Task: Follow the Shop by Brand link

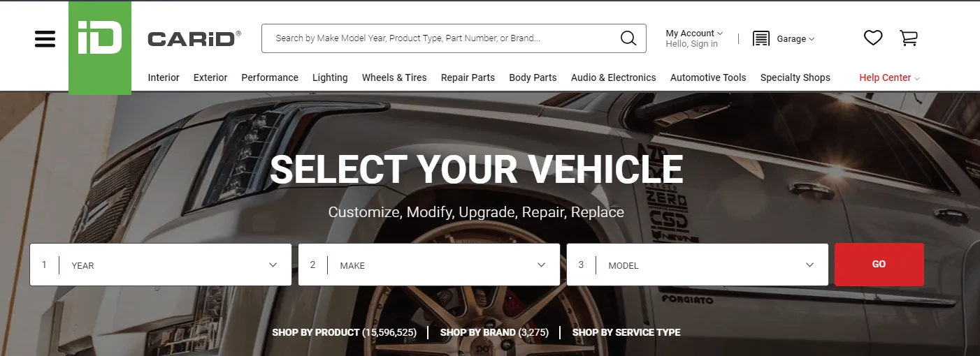Action: tap(494, 332)
